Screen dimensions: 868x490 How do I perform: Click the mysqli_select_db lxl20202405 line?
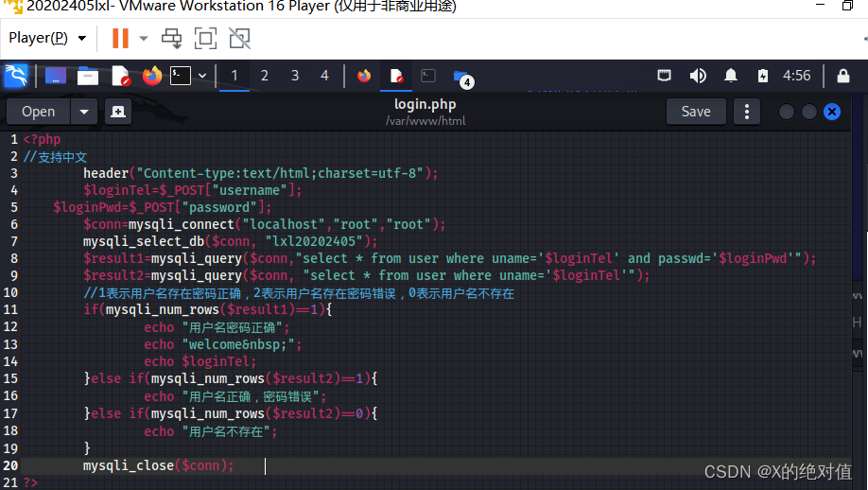tap(231, 242)
